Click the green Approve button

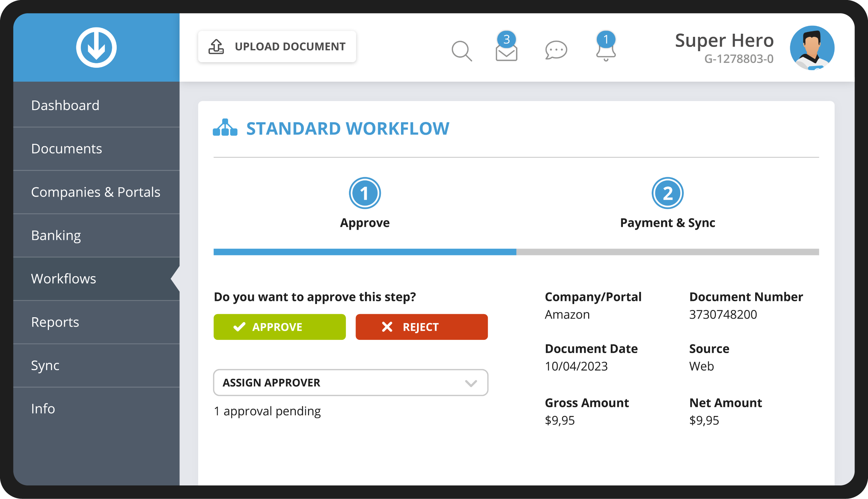tap(279, 327)
